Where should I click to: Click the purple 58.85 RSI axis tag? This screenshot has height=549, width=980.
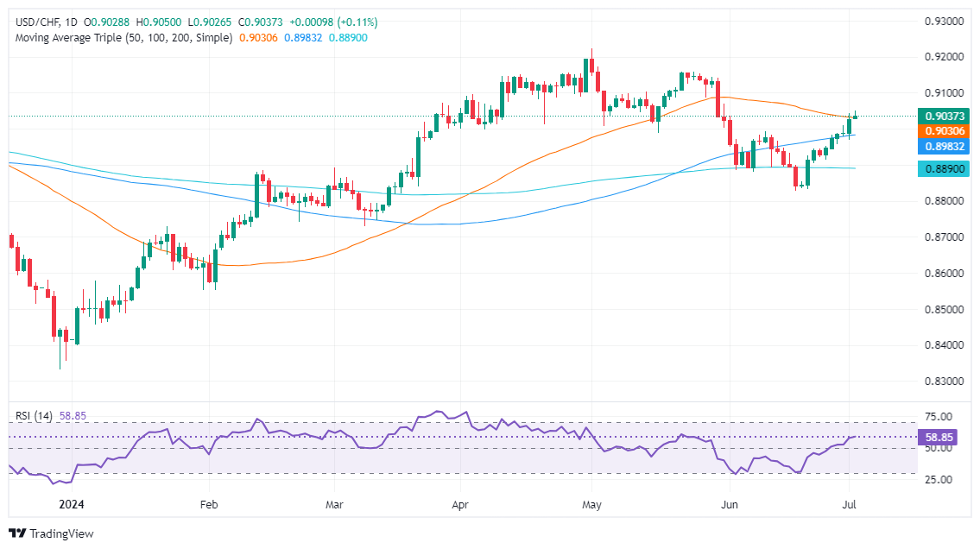[939, 437]
